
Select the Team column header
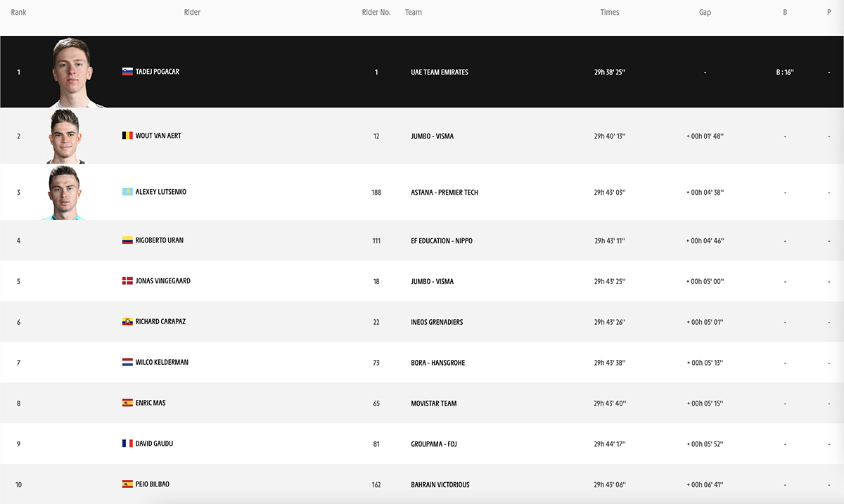click(414, 12)
